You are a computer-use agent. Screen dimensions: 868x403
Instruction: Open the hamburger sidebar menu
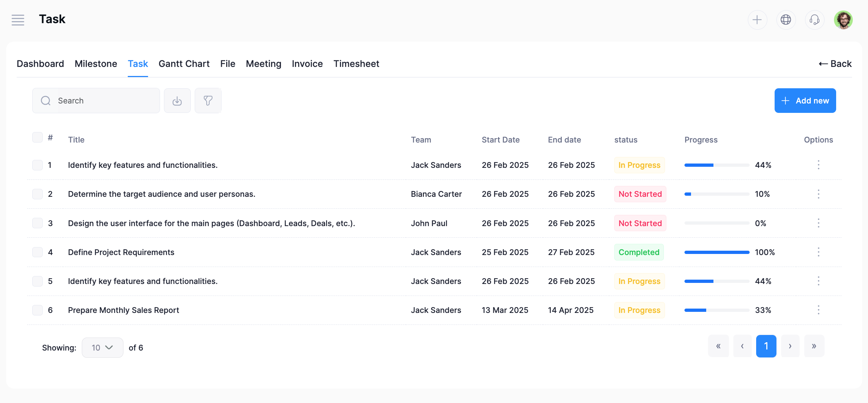(18, 20)
